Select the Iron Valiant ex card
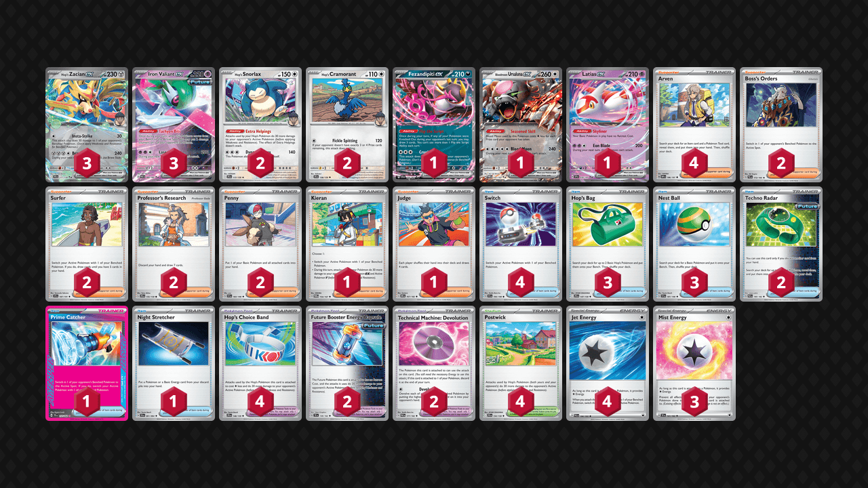The height and width of the screenshot is (488, 868). (174, 125)
